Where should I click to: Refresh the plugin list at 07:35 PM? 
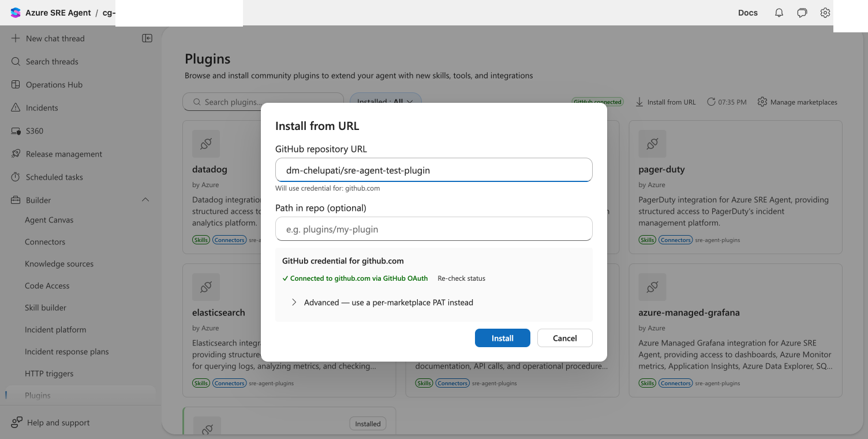pos(727,102)
